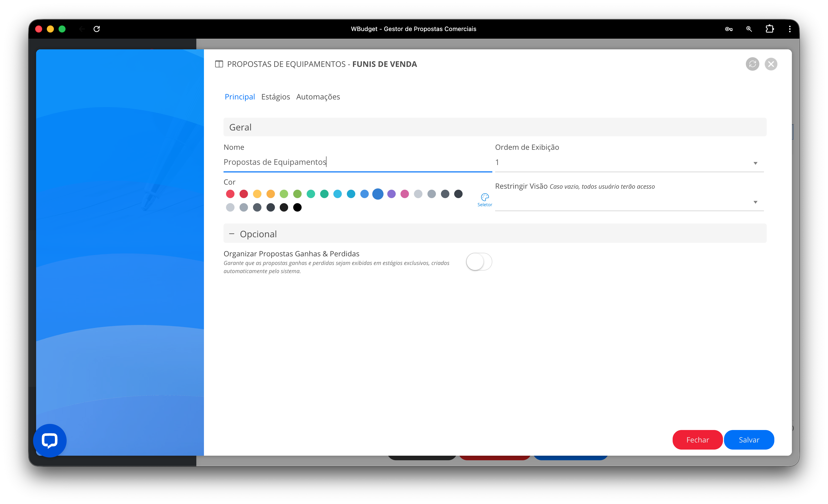This screenshot has height=504, width=828.
Task: Open the three-dot browser menu
Action: tap(790, 29)
